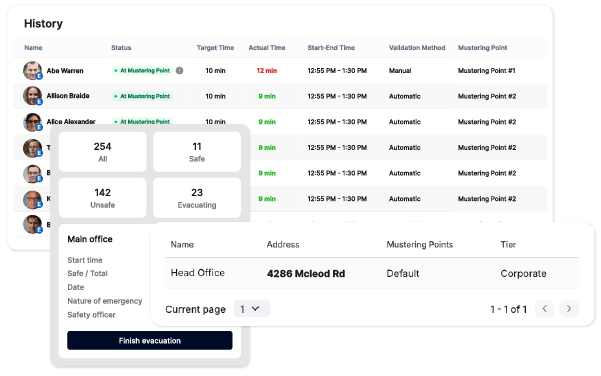Click Alice Alexander's name text
The image size is (601, 376).
[x=71, y=122]
